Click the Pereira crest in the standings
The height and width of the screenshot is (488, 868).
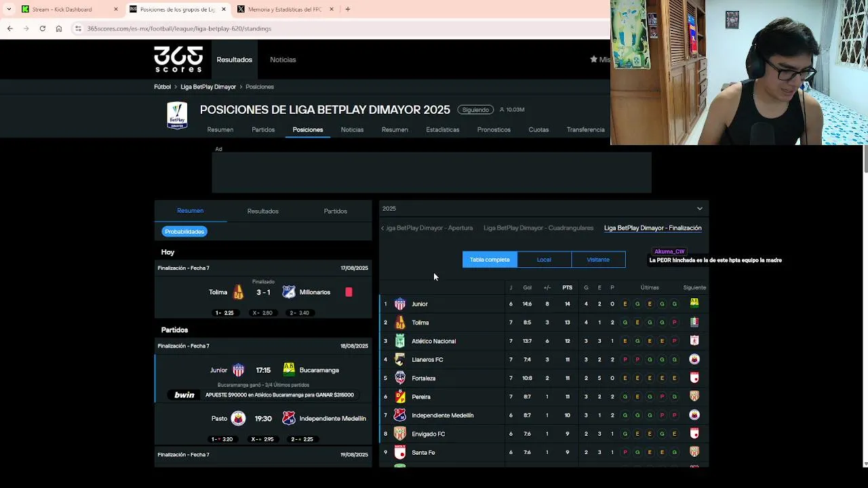click(x=400, y=396)
